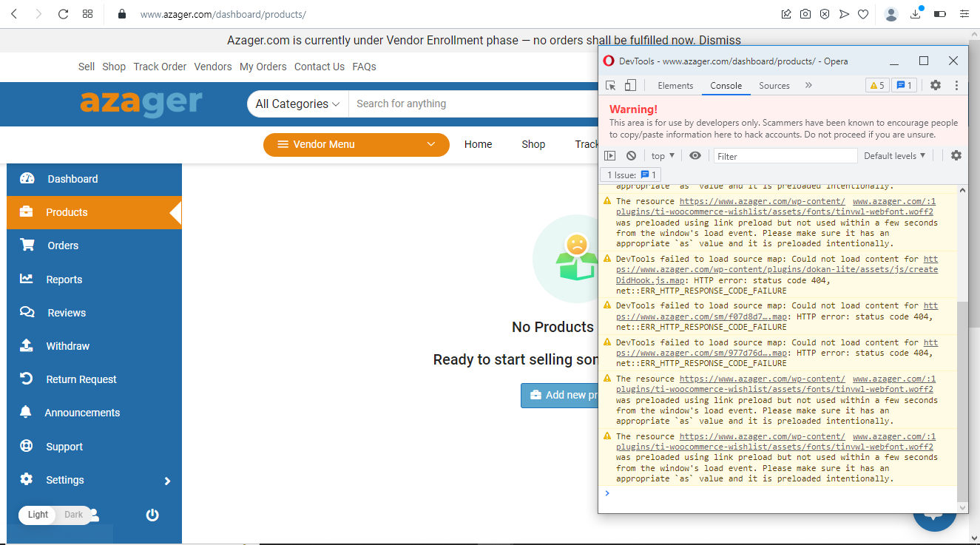Image resolution: width=980 pixels, height=545 pixels.
Task: Open Reports in the vendor sidebar
Action: click(94, 280)
